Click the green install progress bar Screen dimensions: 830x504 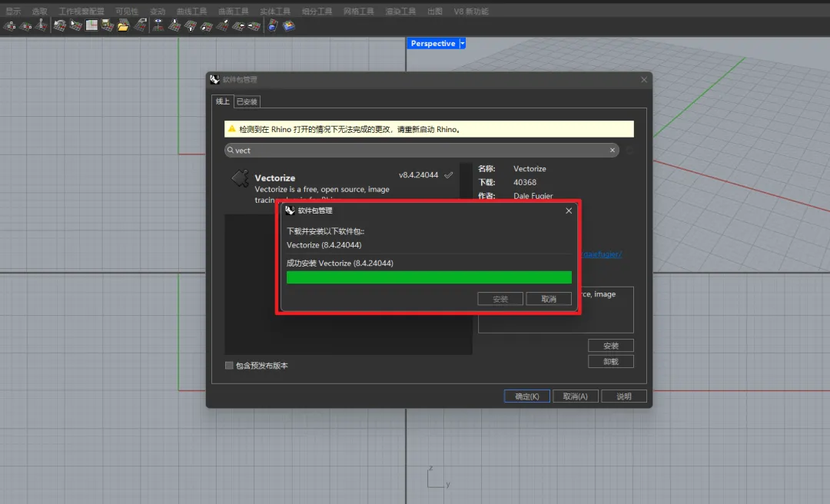429,277
